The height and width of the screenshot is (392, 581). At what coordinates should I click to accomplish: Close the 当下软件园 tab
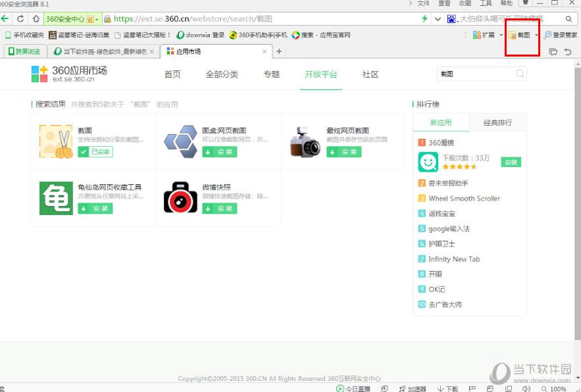151,51
